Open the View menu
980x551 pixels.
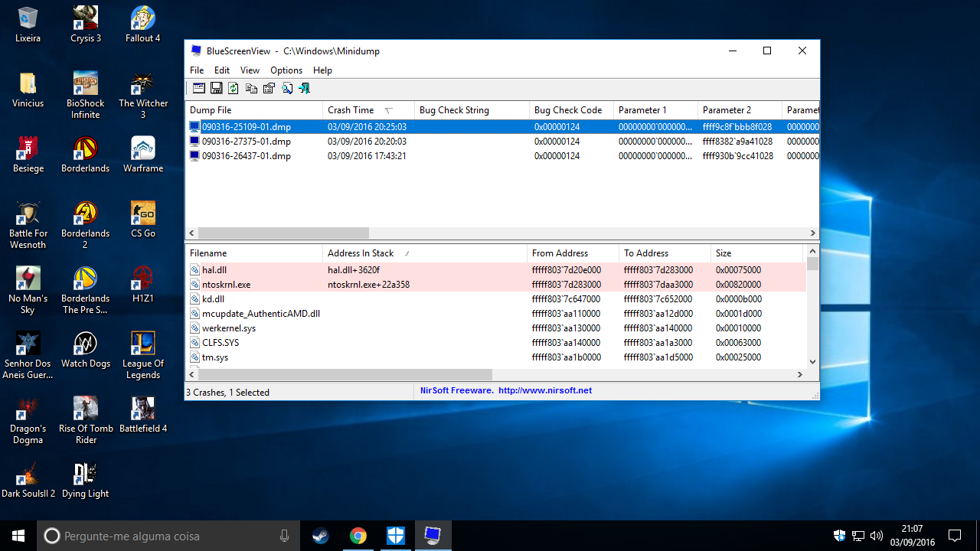250,70
